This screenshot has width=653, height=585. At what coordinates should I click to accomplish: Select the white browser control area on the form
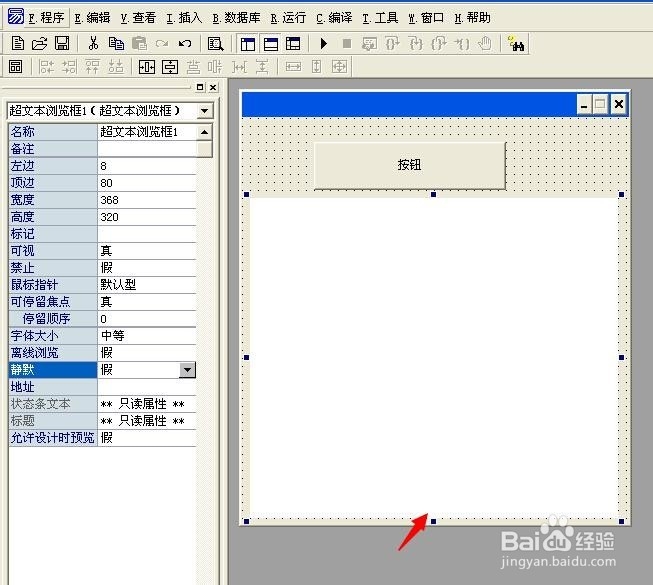point(434,357)
